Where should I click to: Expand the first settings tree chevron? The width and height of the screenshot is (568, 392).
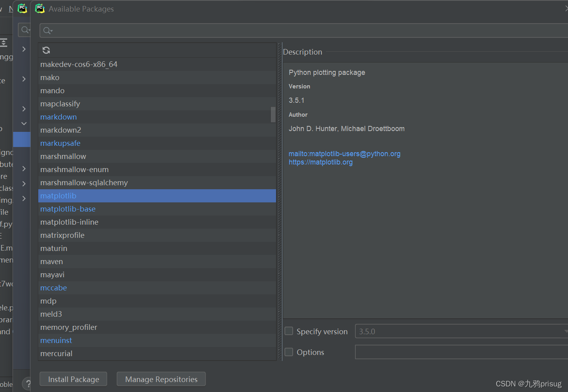[24, 49]
